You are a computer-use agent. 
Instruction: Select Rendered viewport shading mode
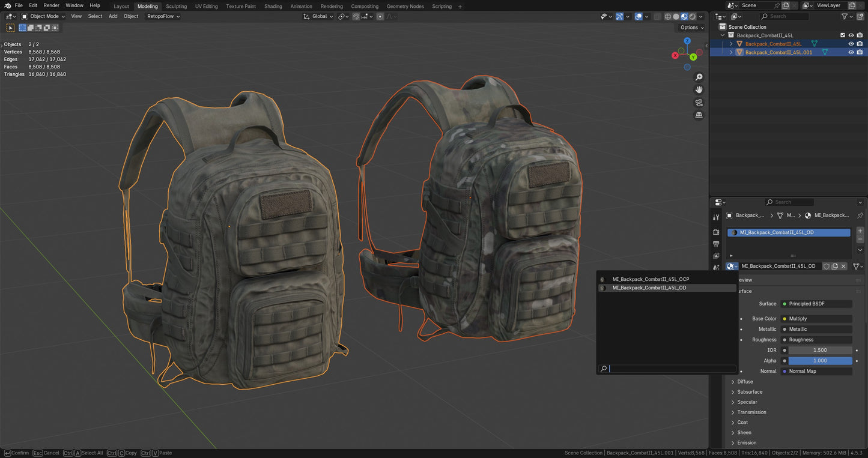(692, 16)
